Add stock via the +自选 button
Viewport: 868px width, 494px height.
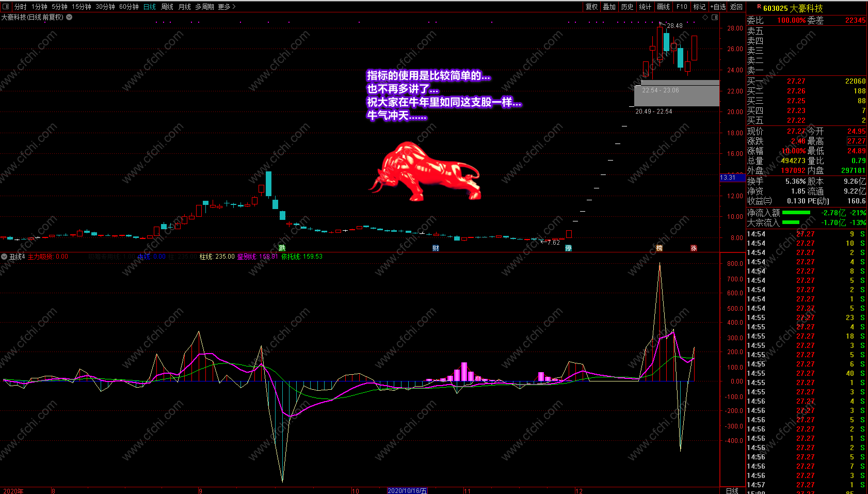[718, 7]
